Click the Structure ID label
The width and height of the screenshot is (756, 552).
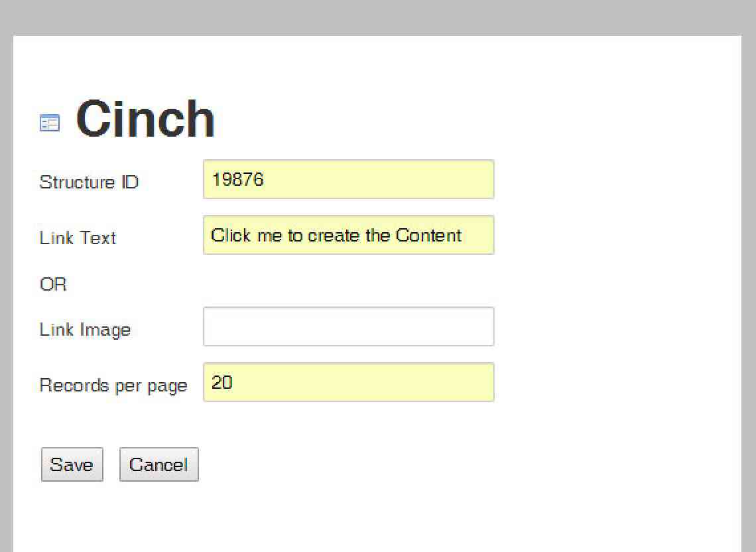(x=90, y=182)
